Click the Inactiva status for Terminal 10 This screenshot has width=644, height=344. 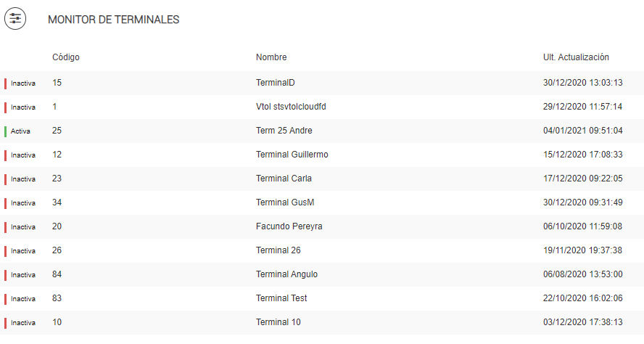tap(22, 323)
